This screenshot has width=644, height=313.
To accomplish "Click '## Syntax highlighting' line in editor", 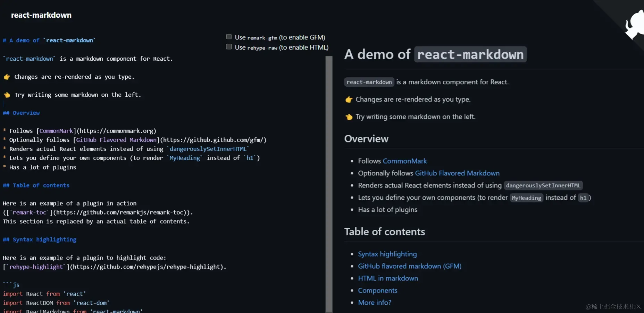I will click(40, 240).
